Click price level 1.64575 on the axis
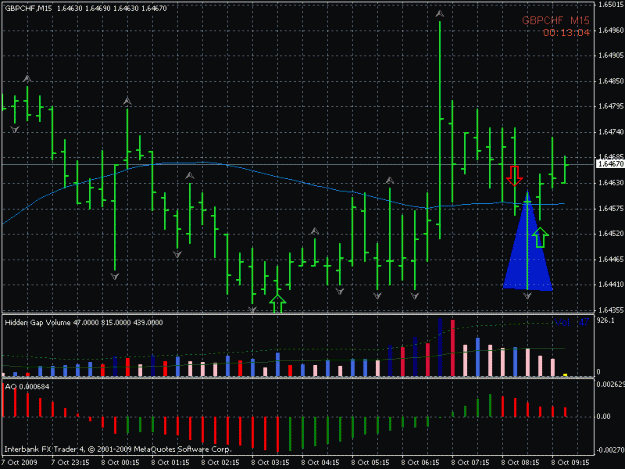 611,208
